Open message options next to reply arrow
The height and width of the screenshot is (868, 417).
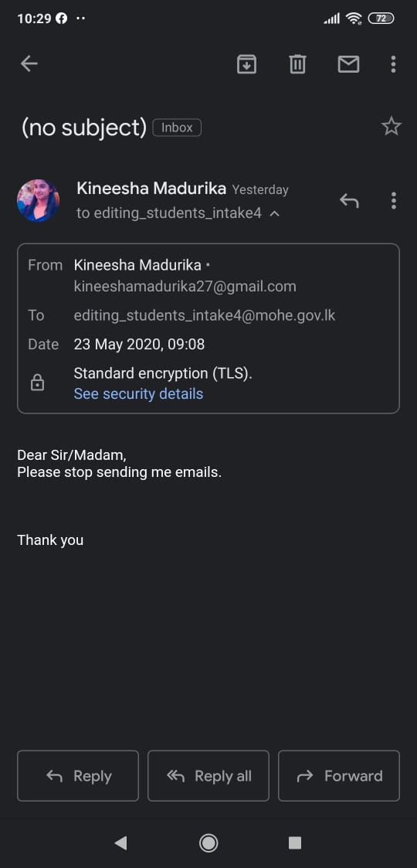click(x=393, y=200)
